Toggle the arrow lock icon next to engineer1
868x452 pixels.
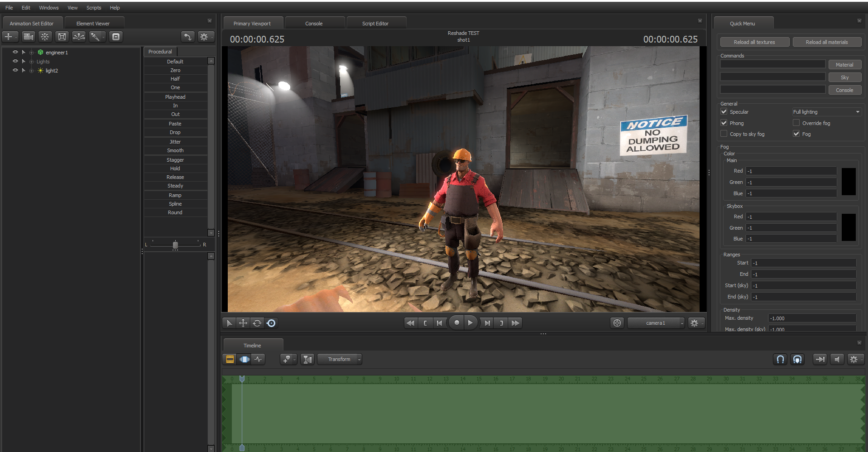click(24, 52)
